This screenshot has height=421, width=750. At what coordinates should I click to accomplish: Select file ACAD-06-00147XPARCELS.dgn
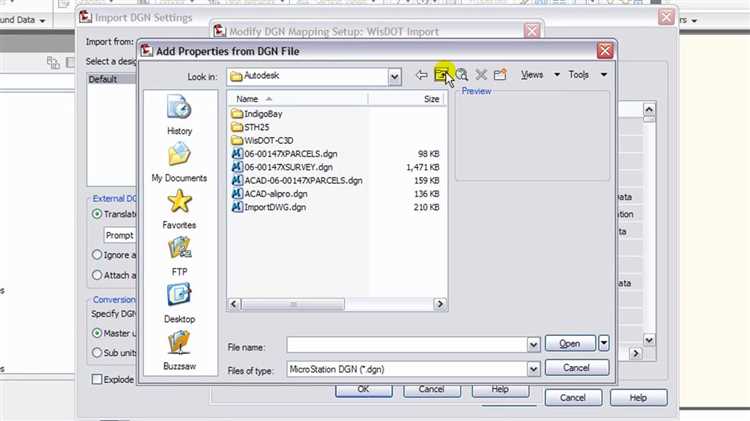click(x=297, y=181)
